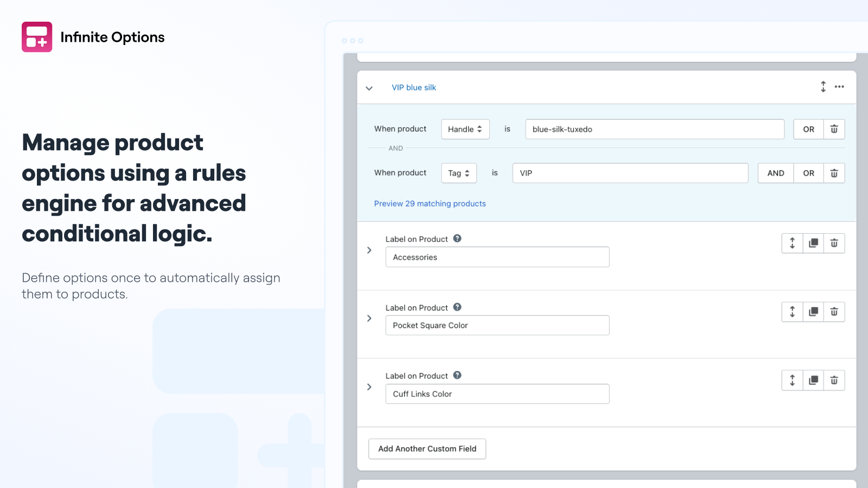The height and width of the screenshot is (488, 868).
Task: Duplicate the Accessories custom field
Action: tap(813, 243)
